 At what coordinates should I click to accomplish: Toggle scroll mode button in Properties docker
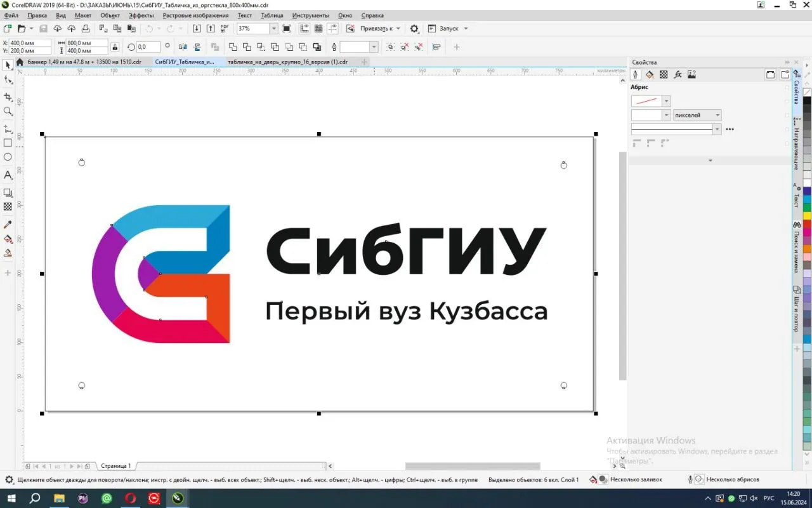(x=770, y=74)
